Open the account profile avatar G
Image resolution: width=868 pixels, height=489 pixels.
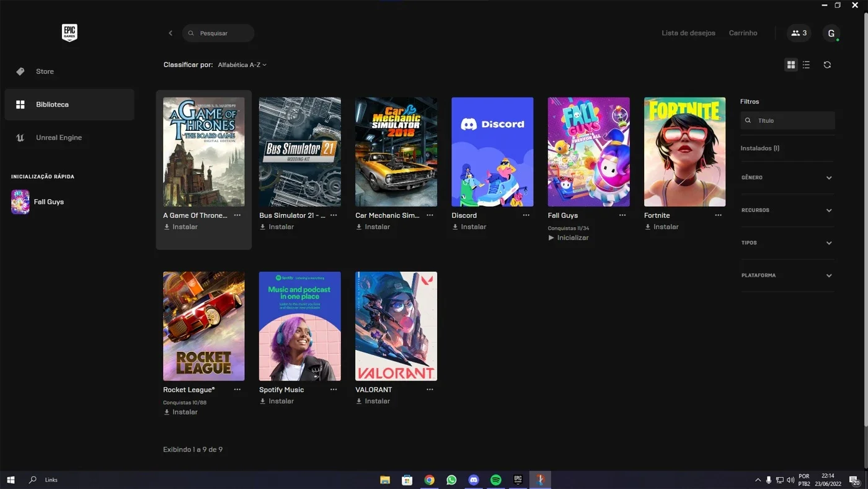(831, 34)
